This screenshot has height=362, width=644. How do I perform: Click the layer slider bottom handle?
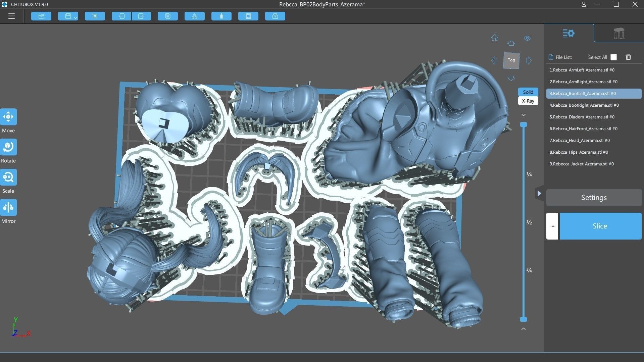pos(524,319)
